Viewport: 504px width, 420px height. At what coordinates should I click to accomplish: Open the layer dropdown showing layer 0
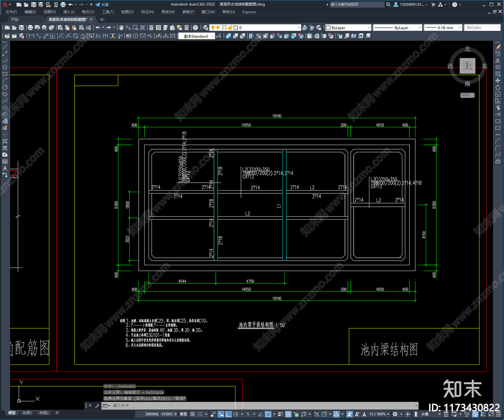pos(256,28)
